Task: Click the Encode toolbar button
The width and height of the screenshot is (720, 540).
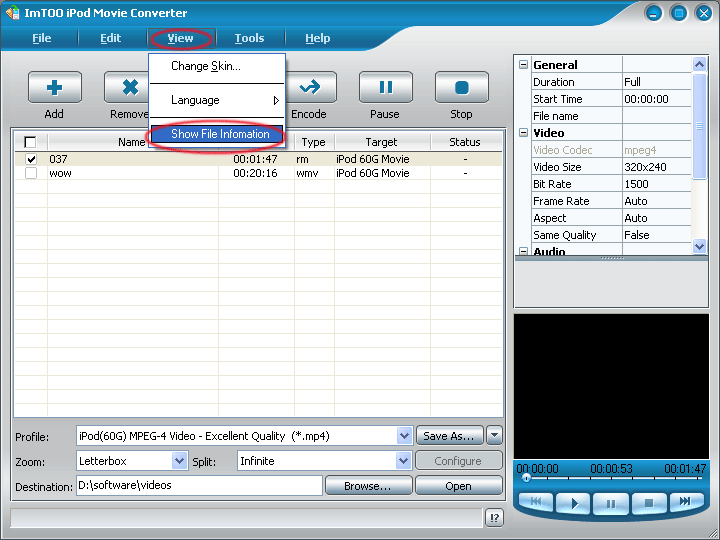Action: [311, 87]
